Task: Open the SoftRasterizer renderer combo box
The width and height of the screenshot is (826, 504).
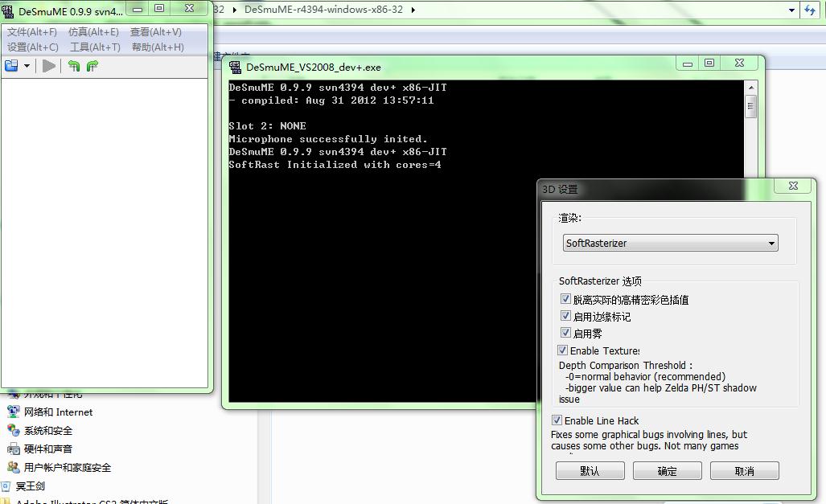Action: point(670,243)
